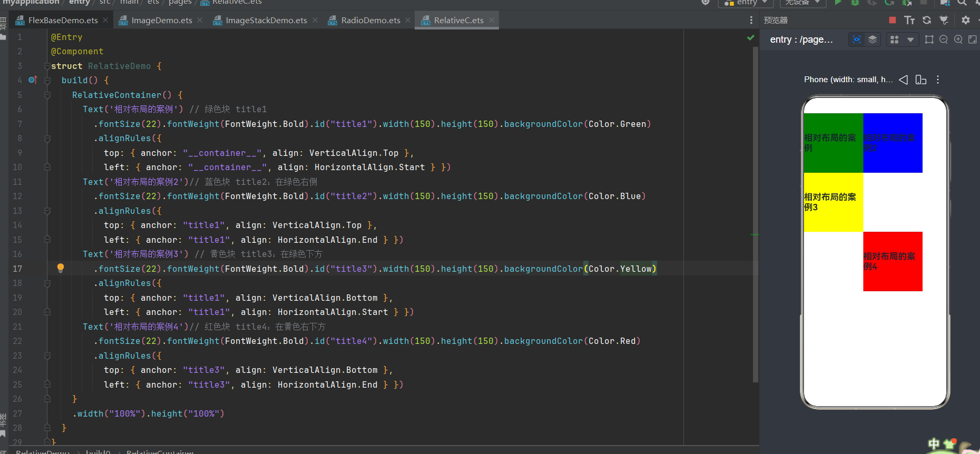Viewport: 980px width, 454px height.
Task: Click the gutter marker icon on line 4
Action: [x=33, y=80]
